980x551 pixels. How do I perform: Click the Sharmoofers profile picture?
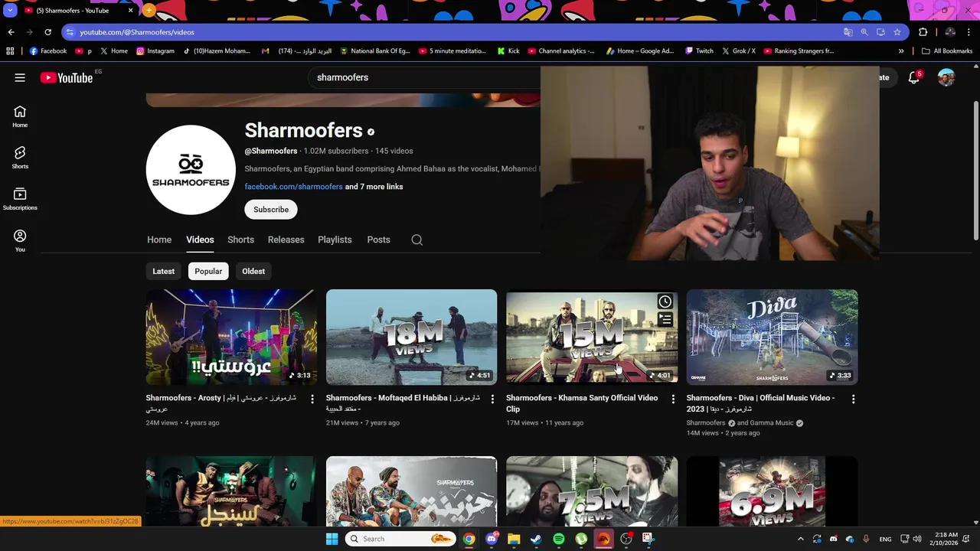pyautogui.click(x=191, y=170)
